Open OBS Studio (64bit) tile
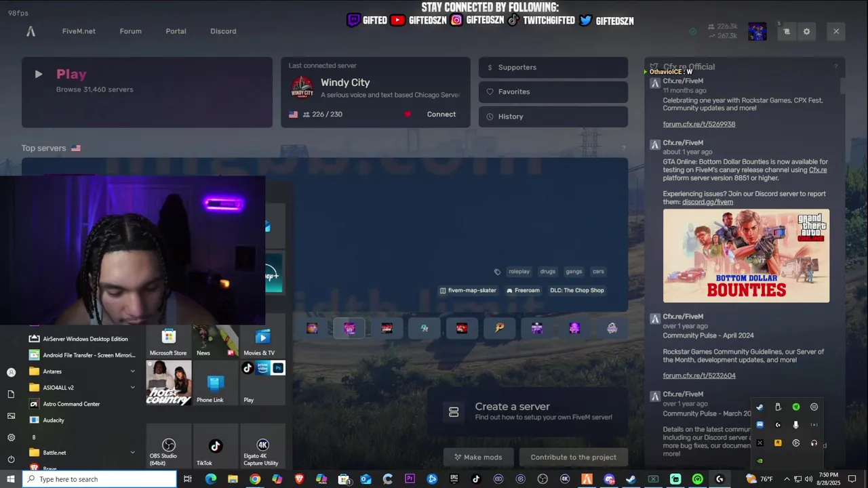Screen dimensions: 868x488 click(x=168, y=447)
